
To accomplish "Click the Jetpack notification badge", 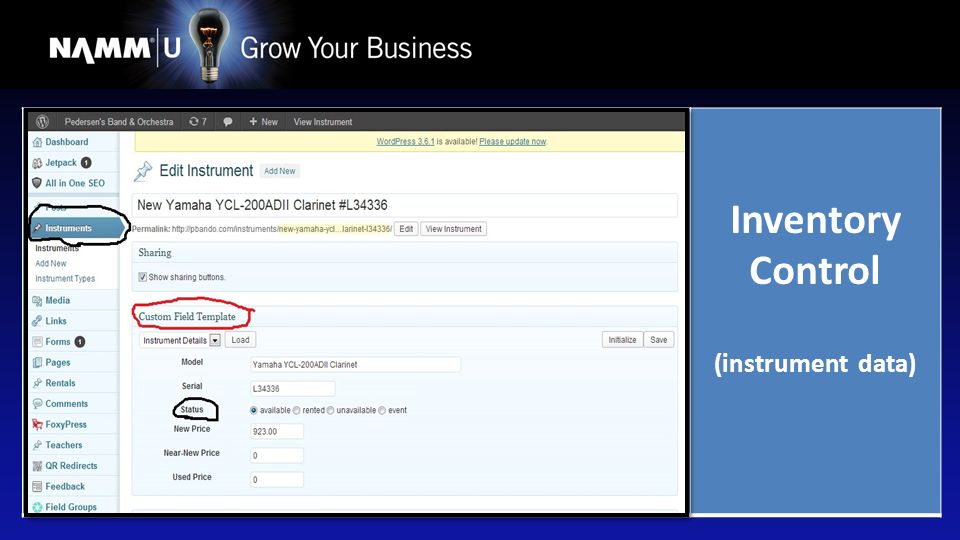I will [x=86, y=163].
